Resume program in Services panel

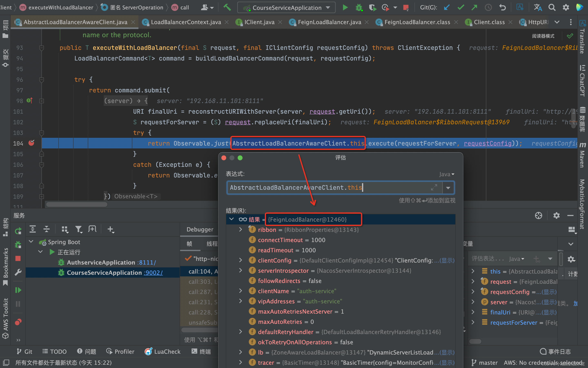18,290
